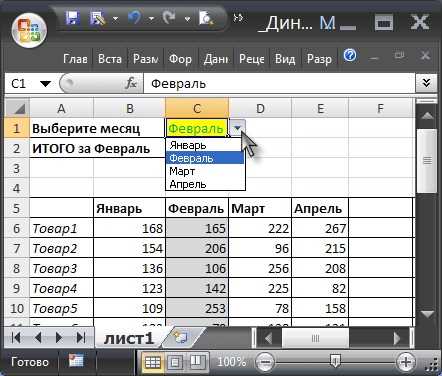This screenshot has height=376, width=442.
Task: Switch to Page Break Preview button
Action: (x=198, y=362)
